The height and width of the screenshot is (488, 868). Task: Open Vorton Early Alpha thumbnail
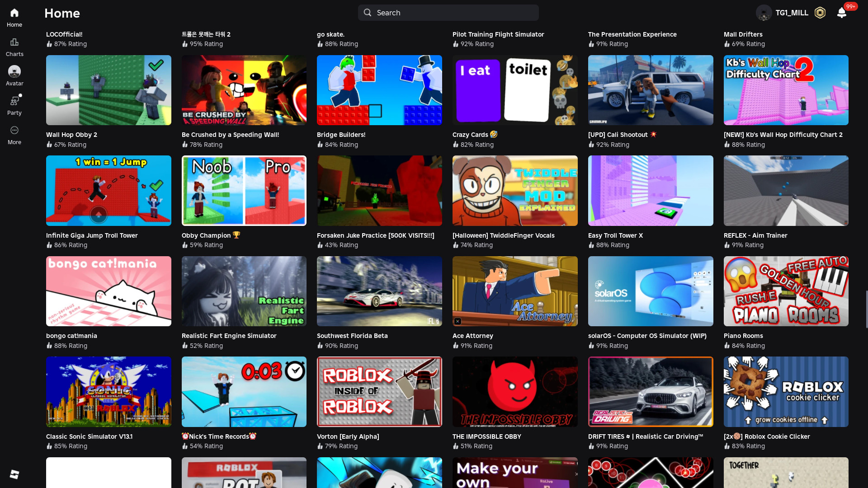pyautogui.click(x=379, y=392)
